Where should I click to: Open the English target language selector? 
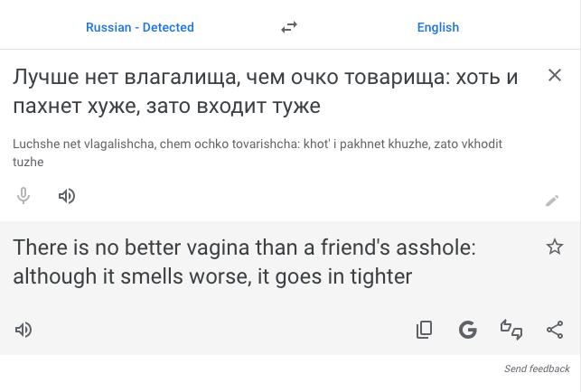click(x=438, y=27)
